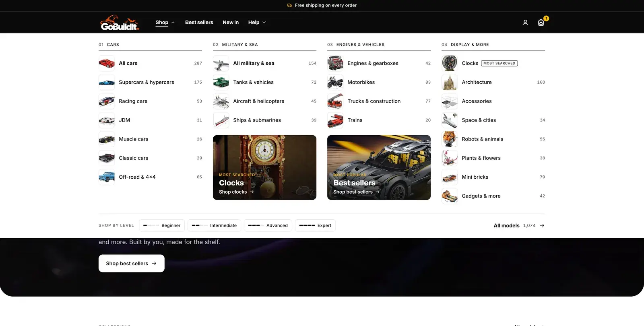Click the Space & cities shuttle icon
The width and height of the screenshot is (644, 326).
point(450,120)
